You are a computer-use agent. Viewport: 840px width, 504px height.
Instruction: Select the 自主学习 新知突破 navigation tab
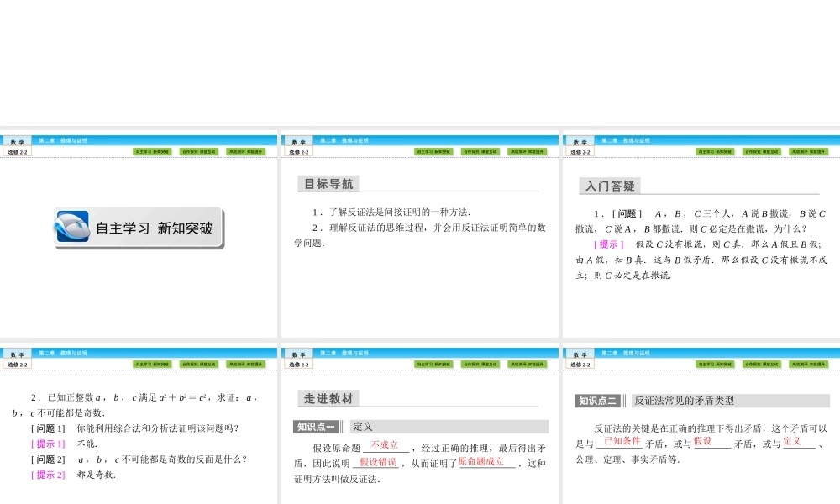(149, 150)
